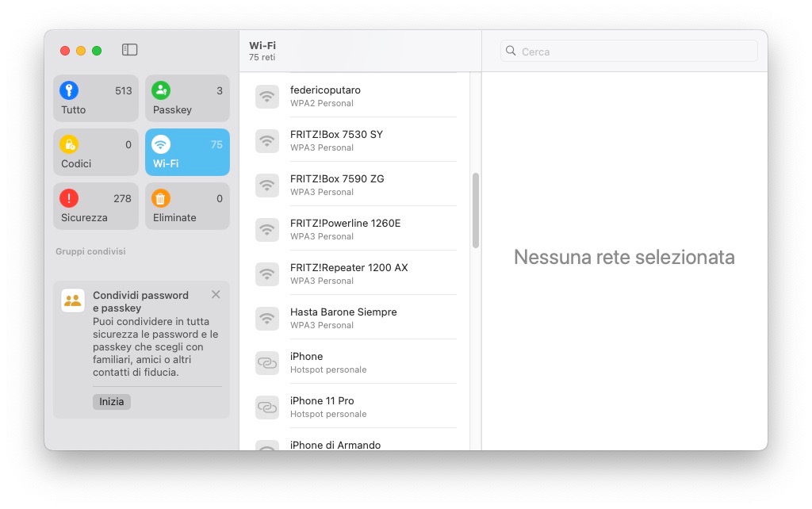Click the network list scrollbar thumb
The width and height of the screenshot is (812, 509).
(476, 210)
